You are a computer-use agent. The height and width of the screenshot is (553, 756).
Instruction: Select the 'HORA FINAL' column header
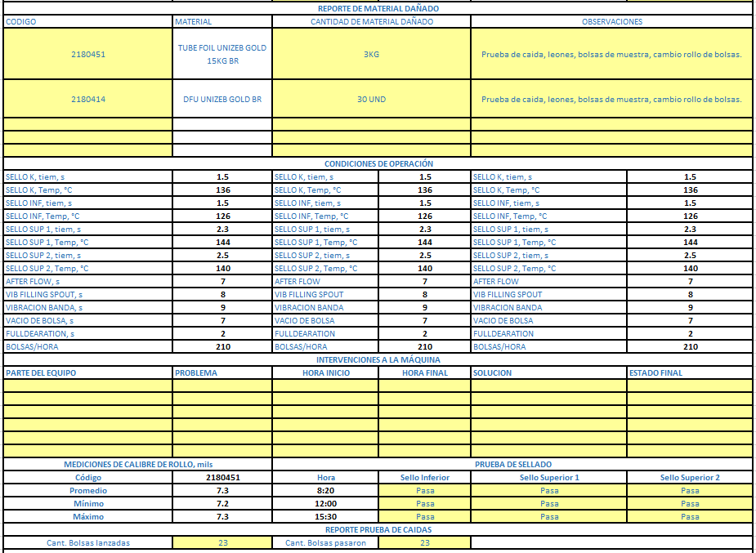(424, 372)
